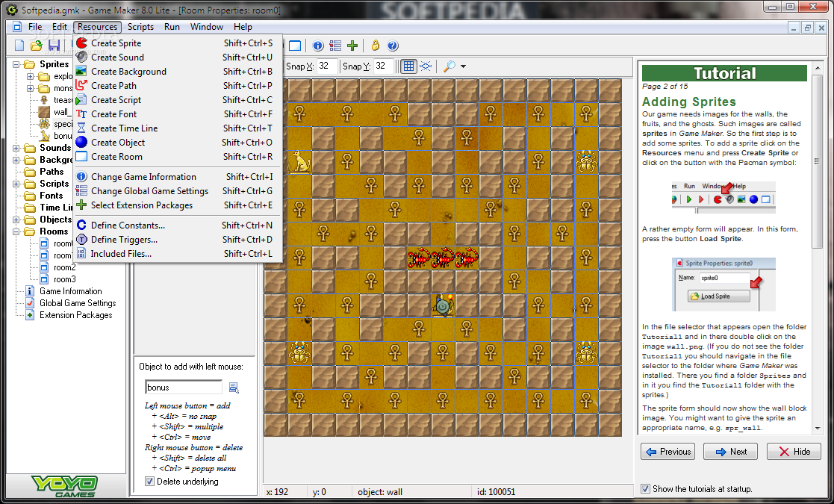834x504 pixels.
Task: Click the red scorpion in middle of row
Action: click(x=443, y=258)
